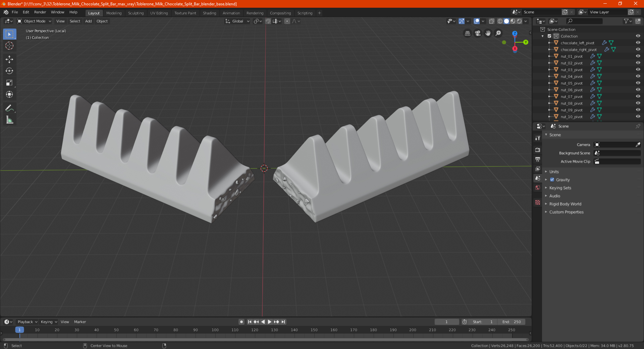Play the animation in reverse
This screenshot has width=644, height=349.
coord(263,322)
